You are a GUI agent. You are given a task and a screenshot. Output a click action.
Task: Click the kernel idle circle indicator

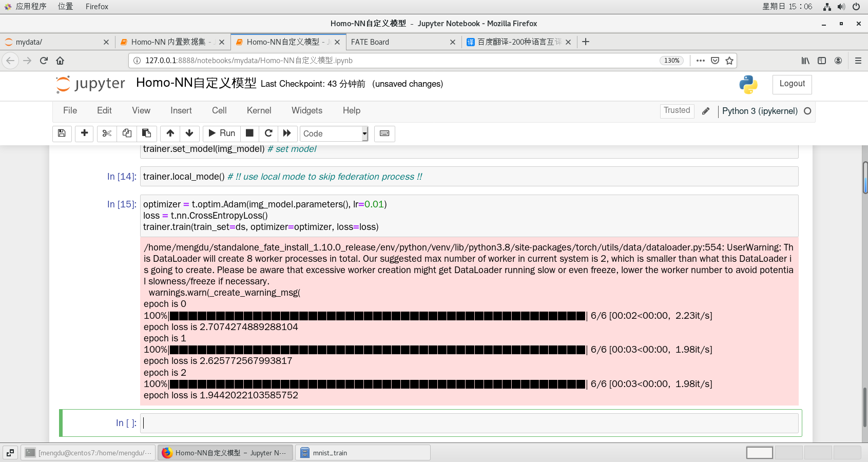(x=807, y=111)
